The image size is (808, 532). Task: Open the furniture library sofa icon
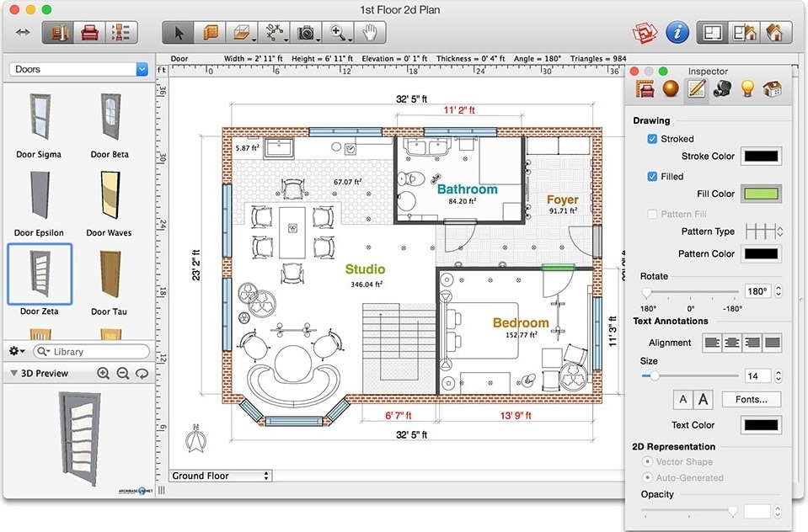tap(89, 33)
